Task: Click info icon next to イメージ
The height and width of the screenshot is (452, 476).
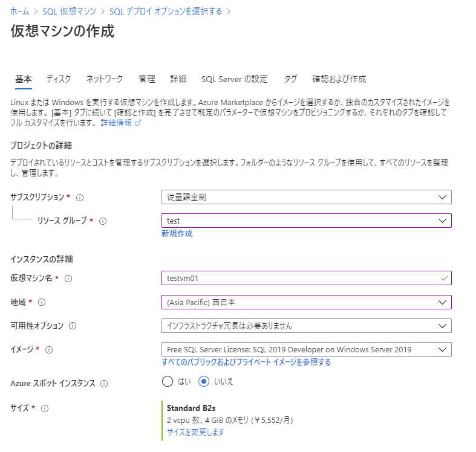Action: [49, 350]
